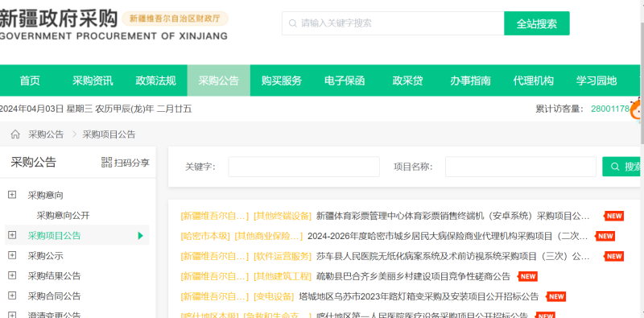
Task: Click the [软件运营服务] category tag
Action: coord(283,256)
